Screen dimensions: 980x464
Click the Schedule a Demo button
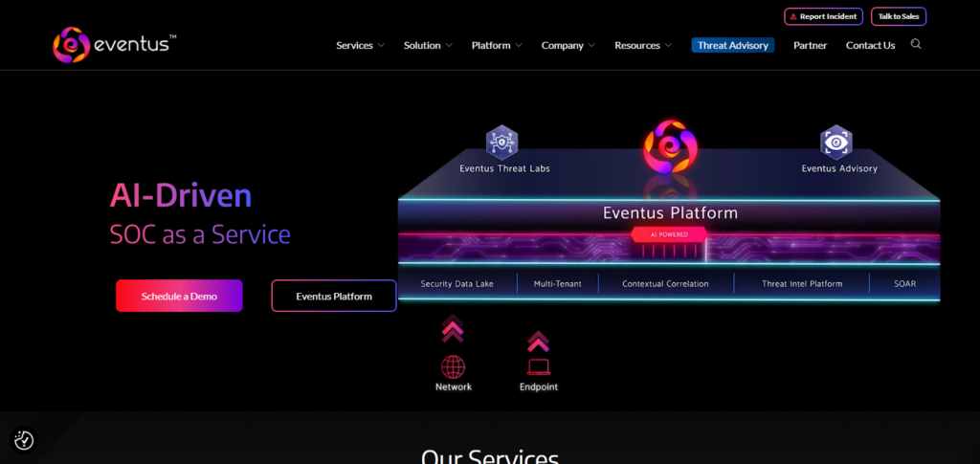click(x=179, y=296)
